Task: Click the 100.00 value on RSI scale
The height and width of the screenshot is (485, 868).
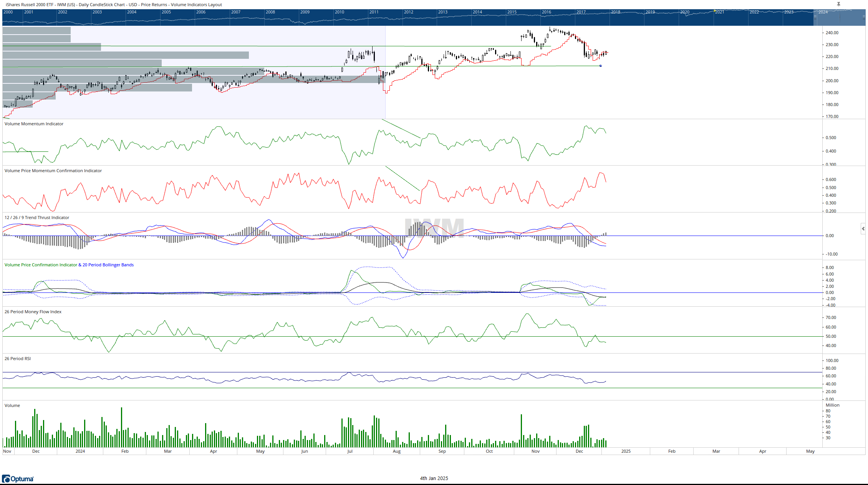Action: [832, 360]
